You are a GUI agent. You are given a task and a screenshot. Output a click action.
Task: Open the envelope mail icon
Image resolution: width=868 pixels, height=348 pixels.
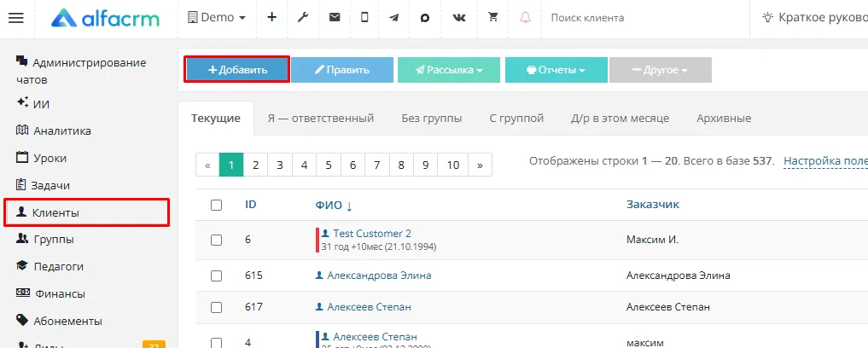(335, 18)
